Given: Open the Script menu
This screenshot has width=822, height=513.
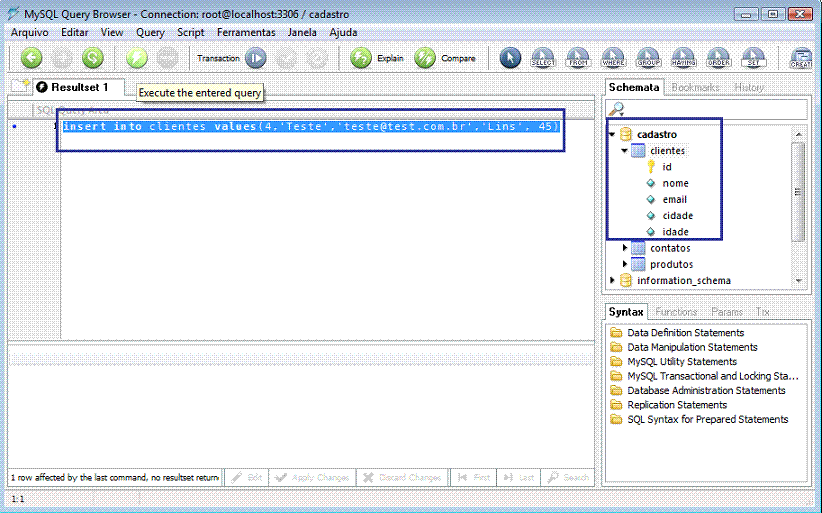Looking at the screenshot, I should (190, 32).
